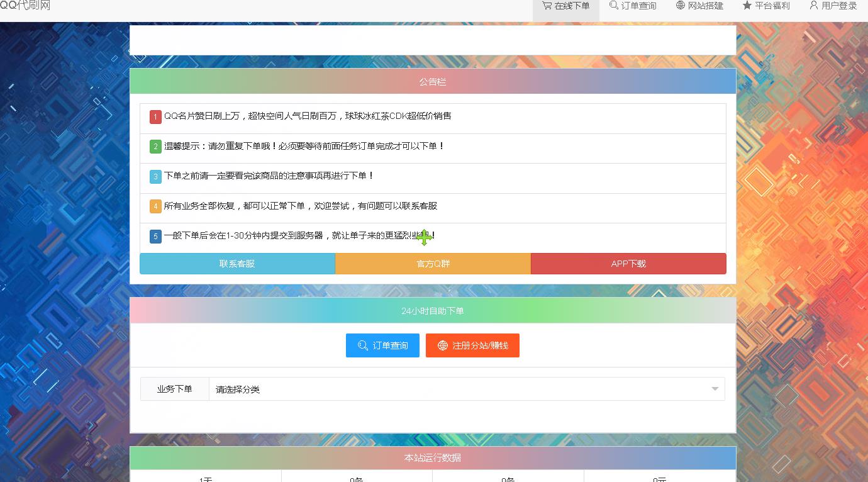Viewport: 868px width, 482px height.
Task: Open the orange 官方Q群 button
Action: (433, 264)
